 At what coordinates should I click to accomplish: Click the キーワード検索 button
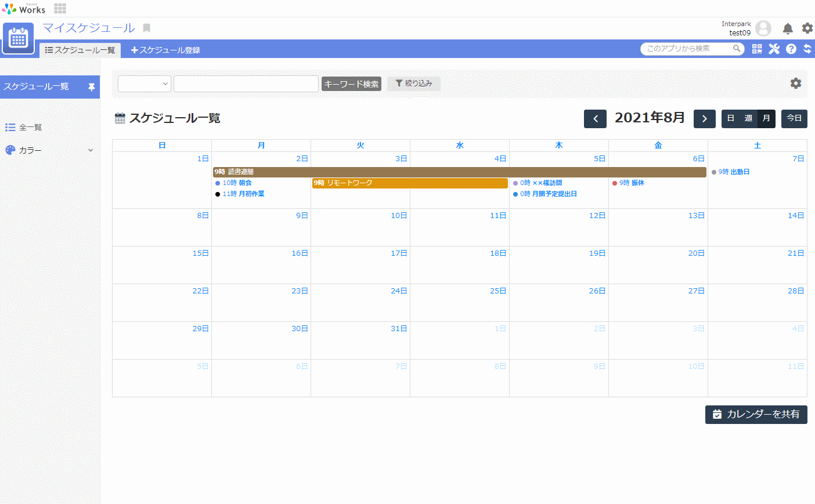351,84
